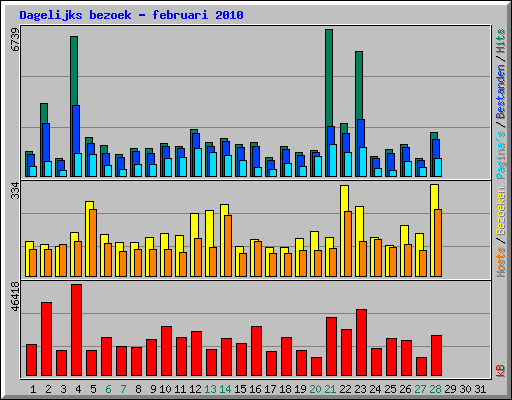The image size is (512, 400).
Task: Click the chart title 'Dagelijks bezoek - februari 2010'
Action: 131,15
